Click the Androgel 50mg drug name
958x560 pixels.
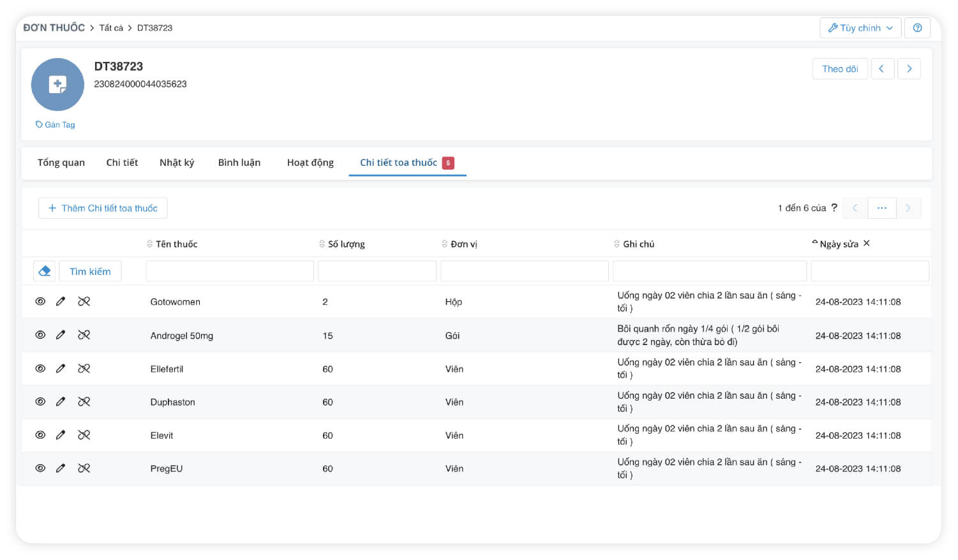(x=182, y=335)
